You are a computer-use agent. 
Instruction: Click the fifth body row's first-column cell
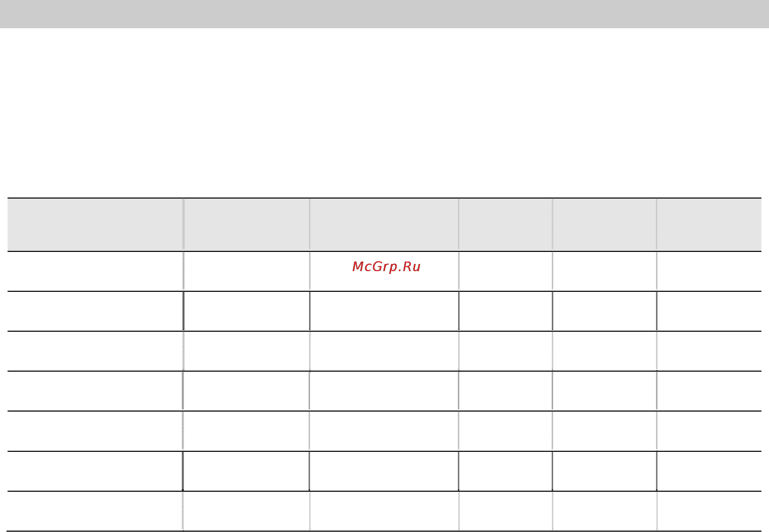coord(95,431)
